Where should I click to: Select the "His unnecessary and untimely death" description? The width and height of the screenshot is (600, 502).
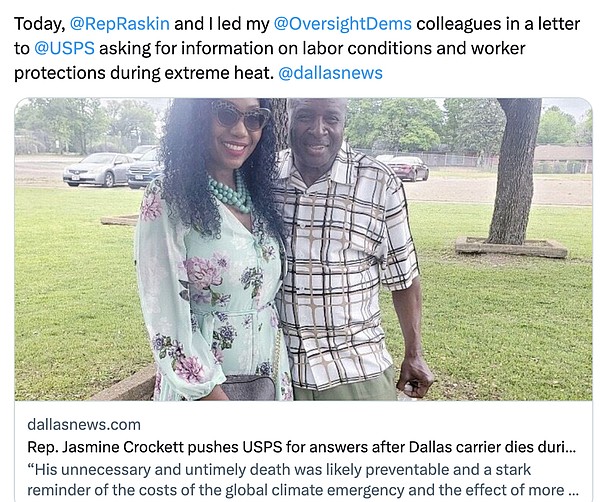tap(302, 479)
